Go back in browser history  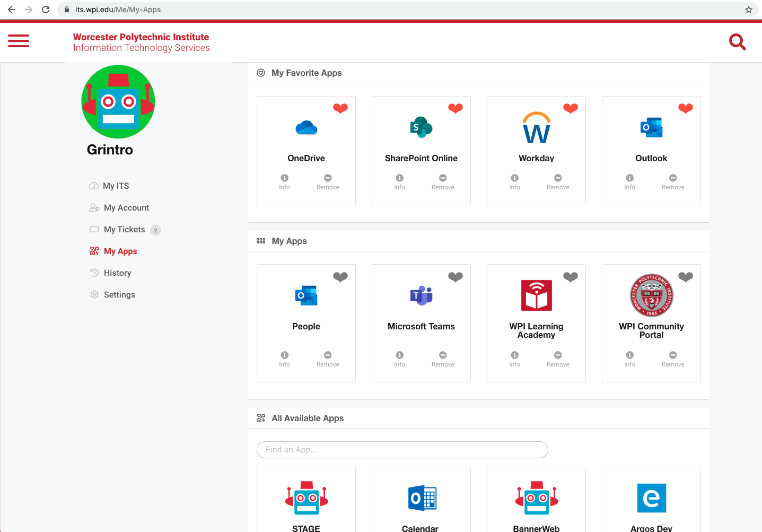(x=12, y=10)
